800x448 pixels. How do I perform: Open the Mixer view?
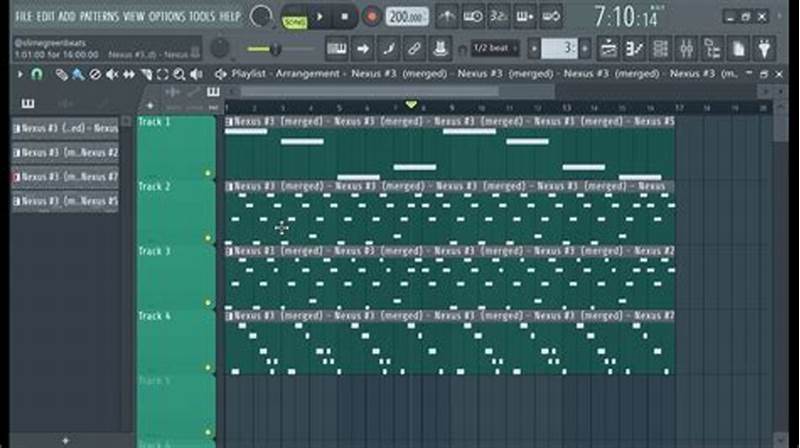coord(686,48)
